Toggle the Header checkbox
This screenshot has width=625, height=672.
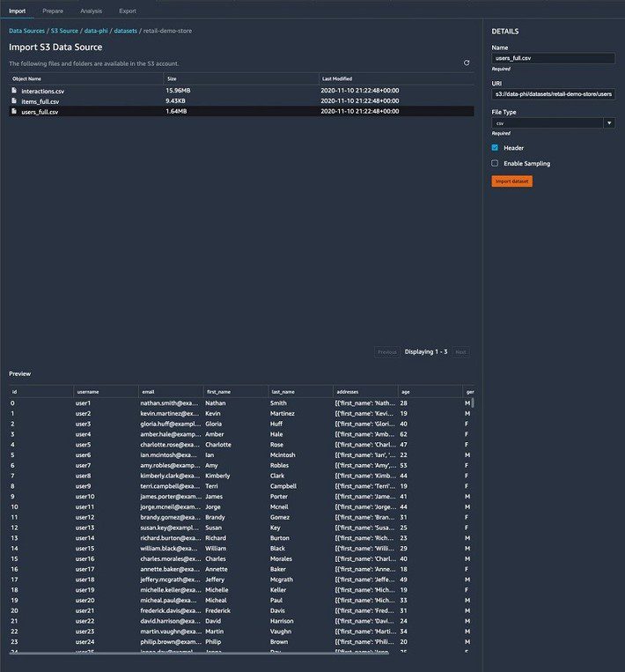495,147
